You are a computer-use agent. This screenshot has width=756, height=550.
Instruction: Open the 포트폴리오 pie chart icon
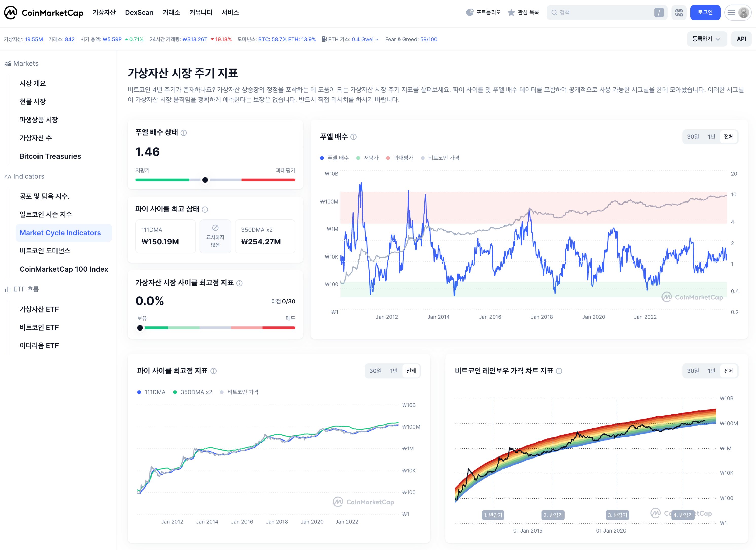click(x=470, y=13)
